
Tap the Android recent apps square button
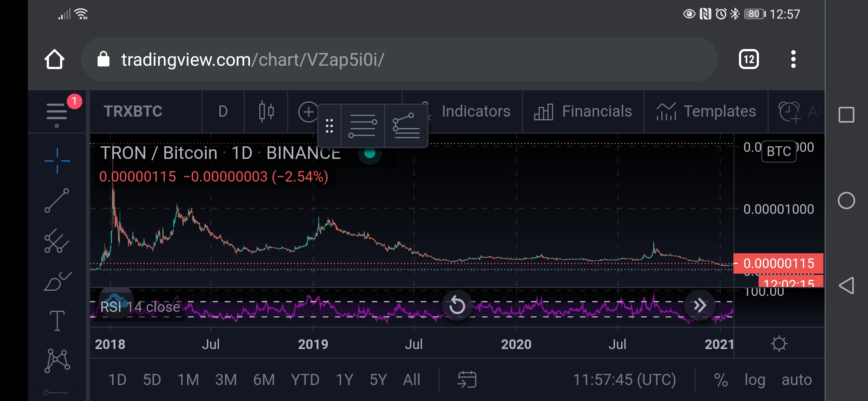(846, 115)
